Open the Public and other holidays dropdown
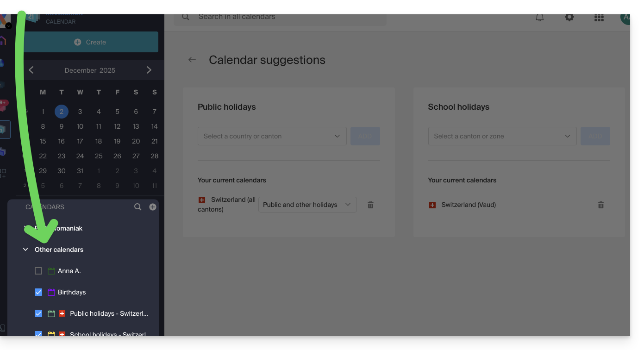The image size is (644, 350). pyautogui.click(x=307, y=205)
